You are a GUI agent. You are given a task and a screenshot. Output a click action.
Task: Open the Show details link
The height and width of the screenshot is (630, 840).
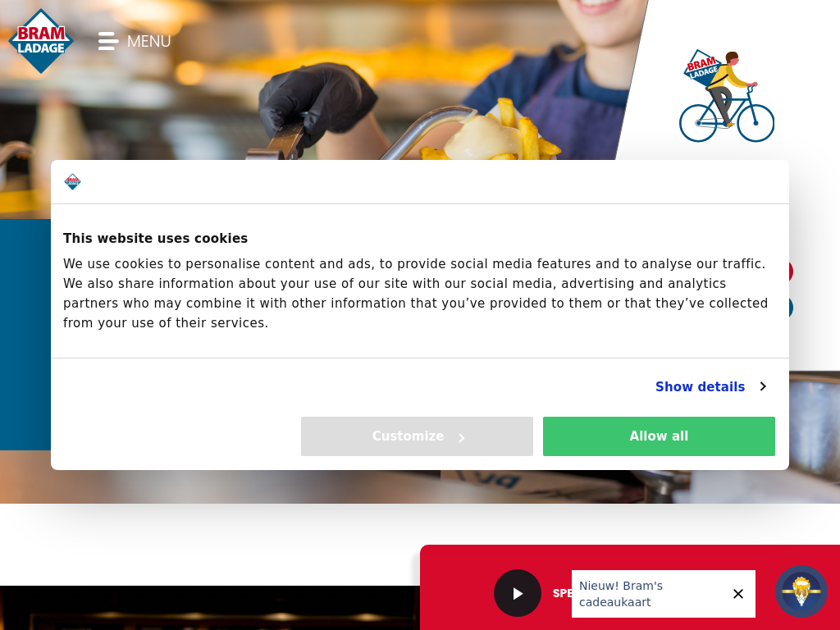[x=701, y=387]
